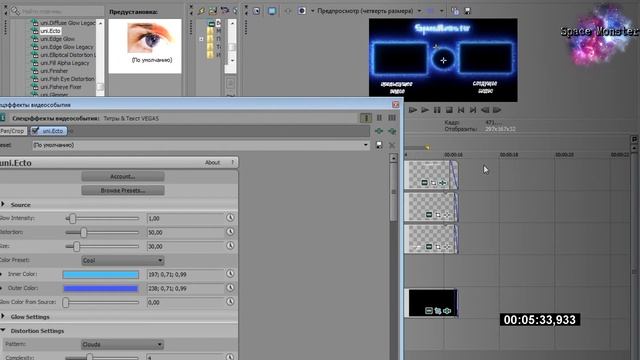640x360 pixels.
Task: Select the Pan/Crop chain button
Action: [12, 131]
